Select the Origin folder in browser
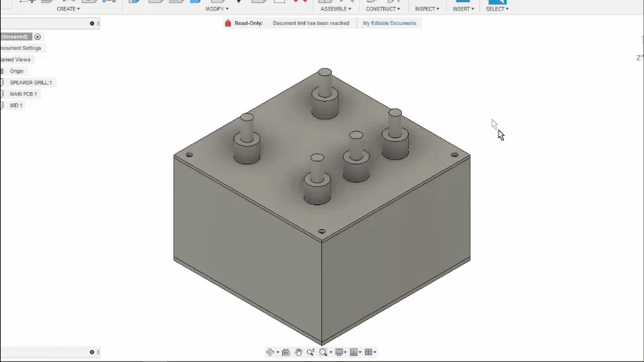The width and height of the screenshot is (644, 362). click(17, 71)
